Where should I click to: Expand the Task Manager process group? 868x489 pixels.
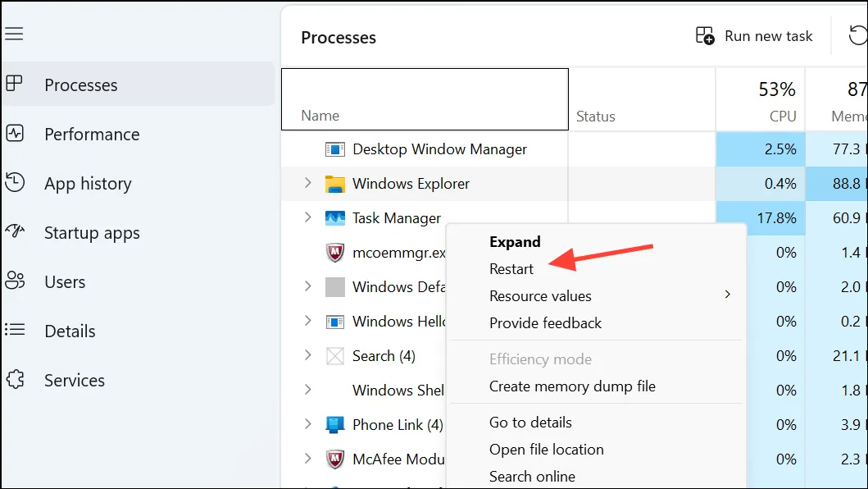[x=308, y=217]
